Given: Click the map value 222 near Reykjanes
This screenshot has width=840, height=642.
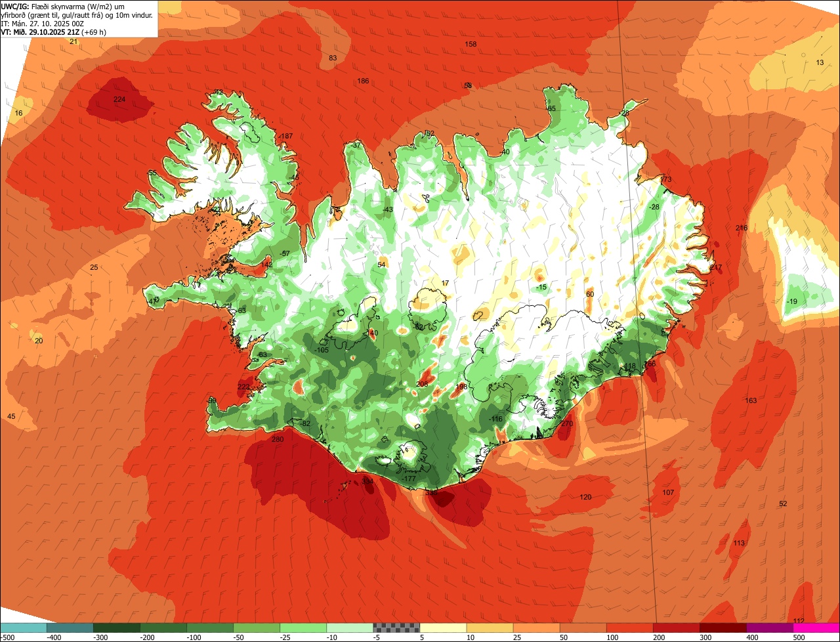Looking at the screenshot, I should coord(243,387).
